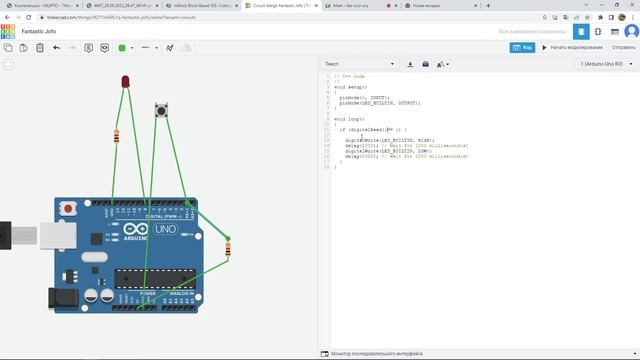The image size is (640, 360).
Task: Undo the last action
Action: click(x=56, y=48)
